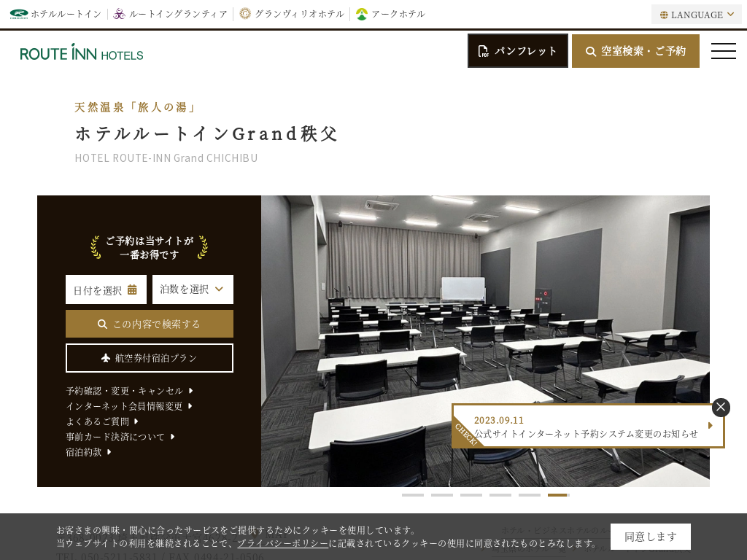Image resolution: width=747 pixels, height=560 pixels.
Task: Click the Route Inn Grantia purple logo icon
Action: (x=119, y=15)
